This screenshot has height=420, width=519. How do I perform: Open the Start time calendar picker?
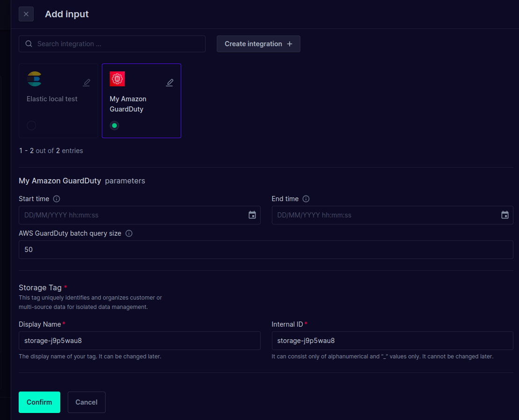coord(252,215)
